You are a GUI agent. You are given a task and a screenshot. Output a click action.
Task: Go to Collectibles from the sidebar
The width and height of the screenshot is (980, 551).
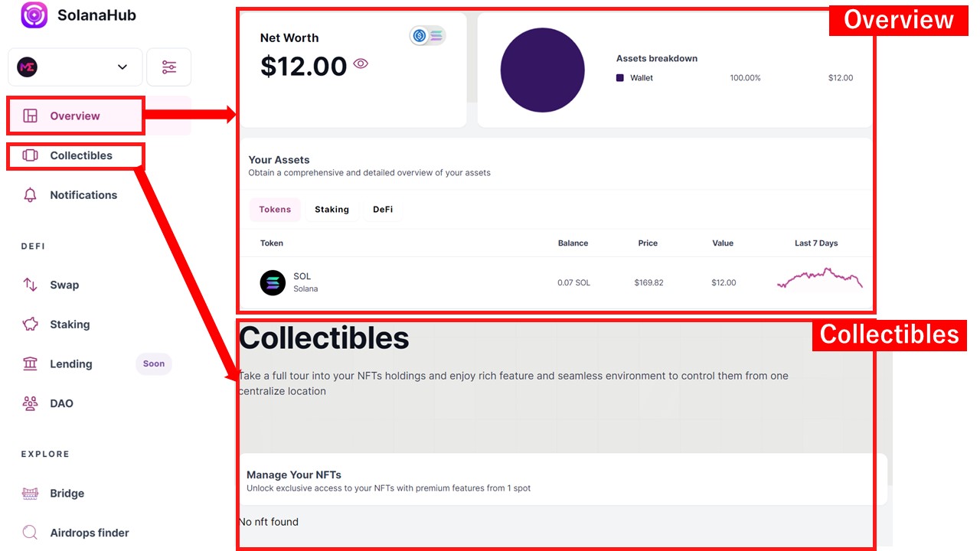click(x=75, y=155)
